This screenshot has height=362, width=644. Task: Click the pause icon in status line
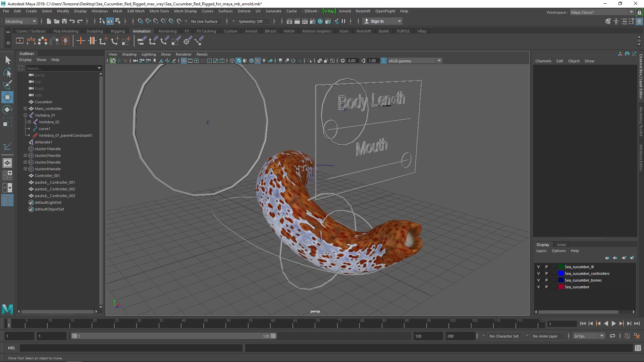coord(343,21)
